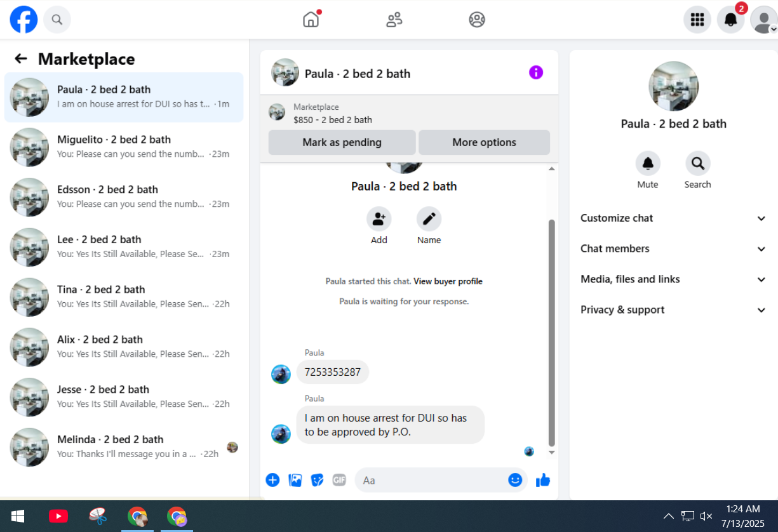778x532 pixels.
Task: Open YouTube from the taskbar
Action: tap(58, 516)
